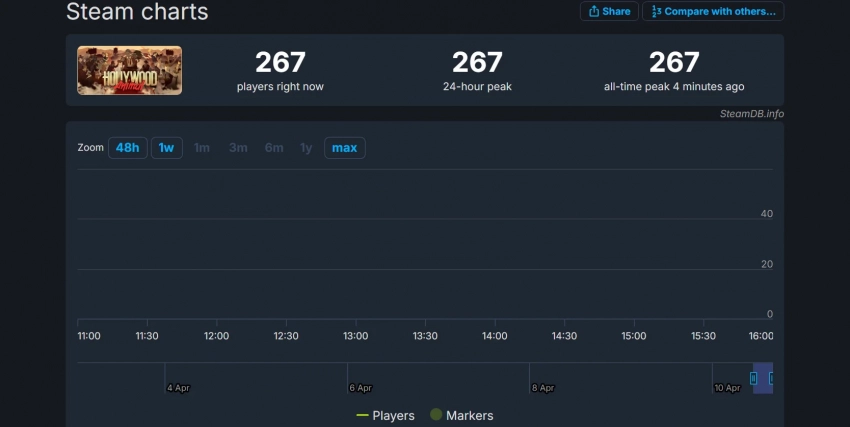Click the left navigator range handle

click(x=754, y=378)
